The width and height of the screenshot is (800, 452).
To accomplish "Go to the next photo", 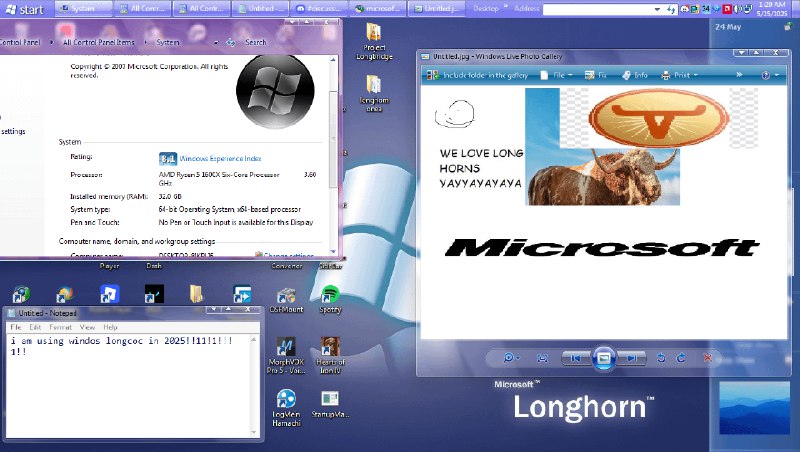I will coord(632,359).
